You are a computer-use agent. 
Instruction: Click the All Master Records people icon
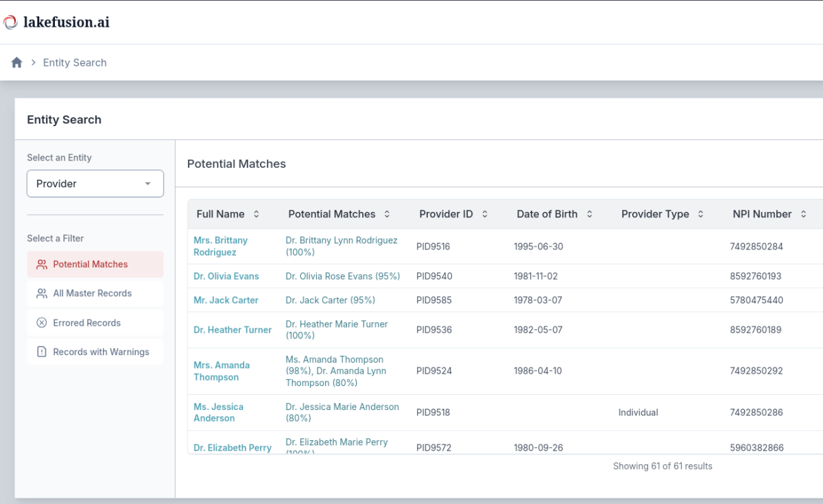pos(42,293)
